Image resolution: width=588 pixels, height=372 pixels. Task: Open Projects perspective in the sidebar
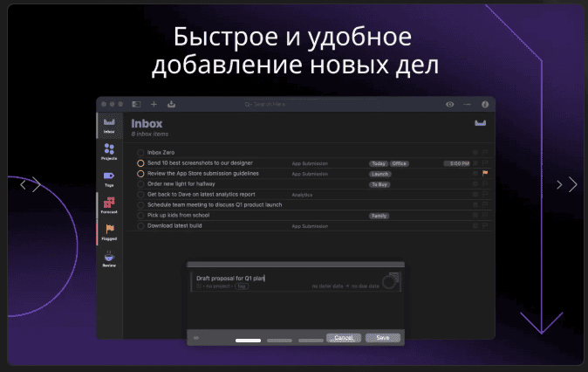[x=109, y=152]
